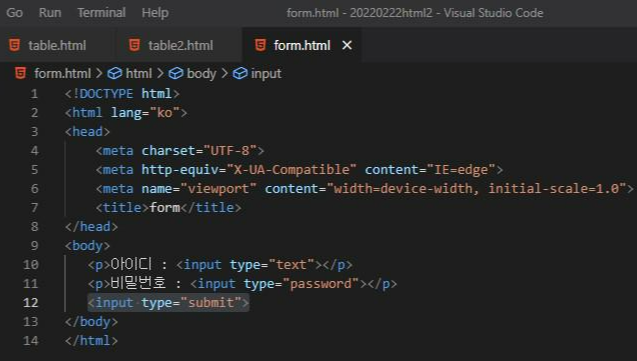Click the title text form on line 7
The width and height of the screenshot is (637, 361).
point(165,208)
